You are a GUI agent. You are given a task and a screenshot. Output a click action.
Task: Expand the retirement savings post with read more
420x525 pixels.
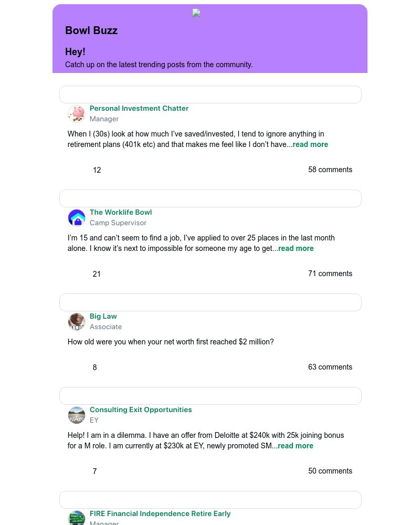[x=310, y=144]
